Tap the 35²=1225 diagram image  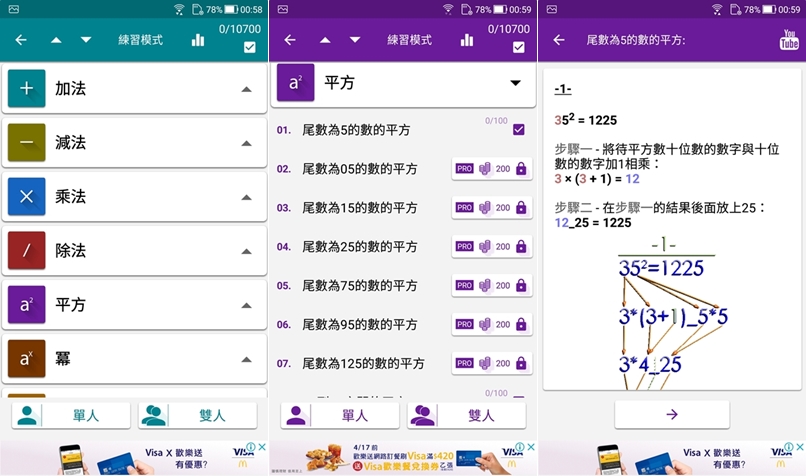click(672, 314)
